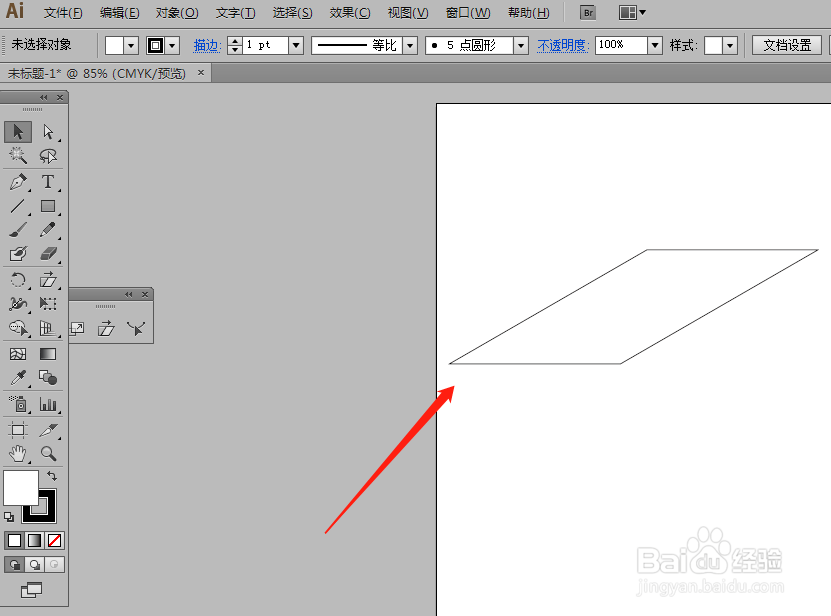Choose the Lasso tool

coord(48,155)
